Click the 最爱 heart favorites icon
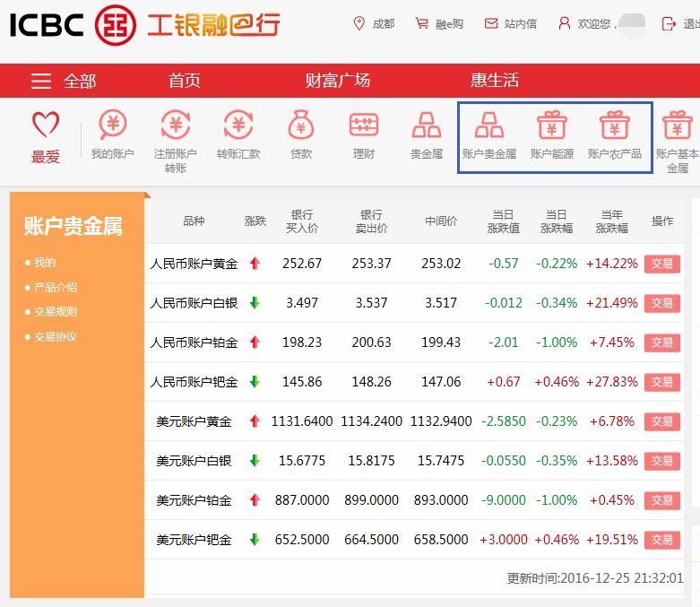 46,124
